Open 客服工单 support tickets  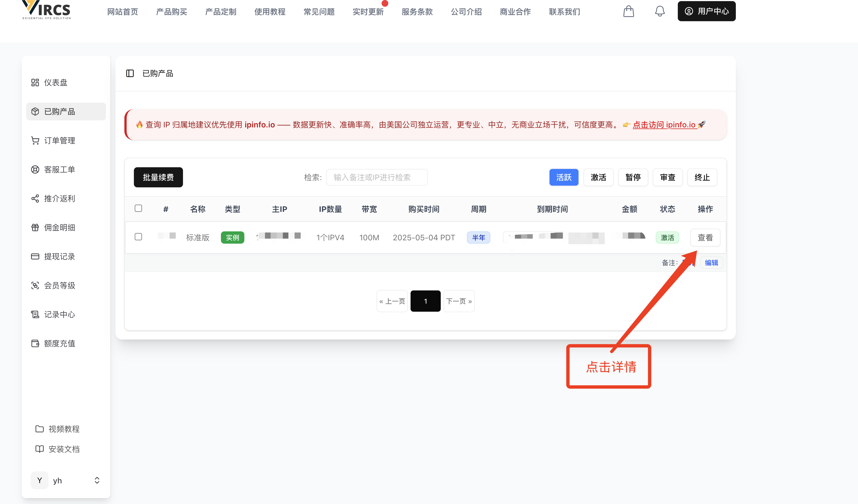pyautogui.click(x=59, y=169)
